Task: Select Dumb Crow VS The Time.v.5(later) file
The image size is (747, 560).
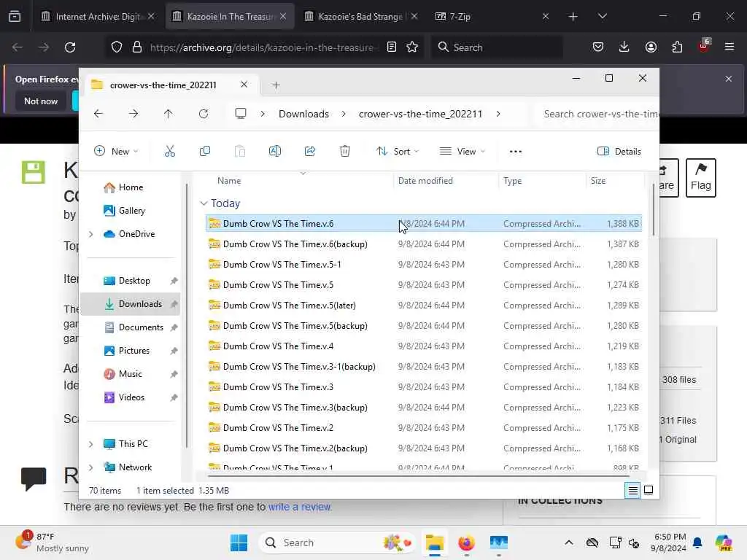Action: coord(424,306)
